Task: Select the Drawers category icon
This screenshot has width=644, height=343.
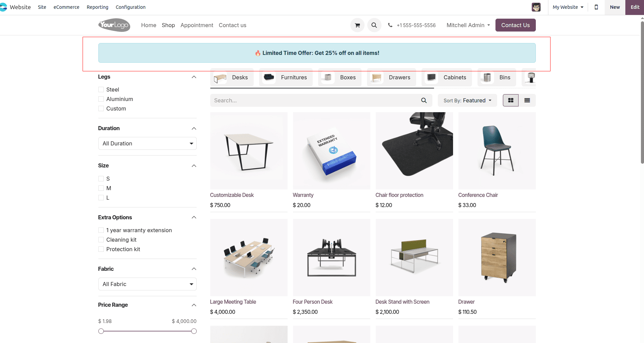Action: (377, 78)
